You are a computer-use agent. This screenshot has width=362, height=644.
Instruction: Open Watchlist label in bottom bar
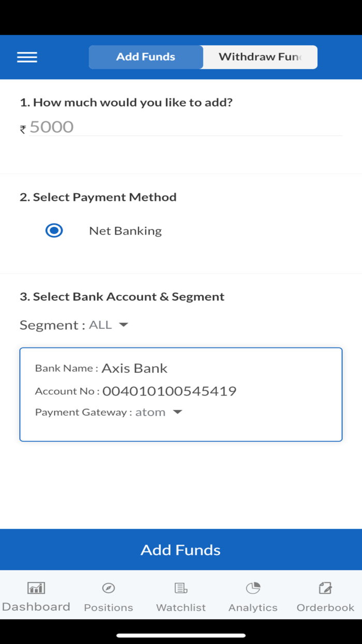coord(181,607)
